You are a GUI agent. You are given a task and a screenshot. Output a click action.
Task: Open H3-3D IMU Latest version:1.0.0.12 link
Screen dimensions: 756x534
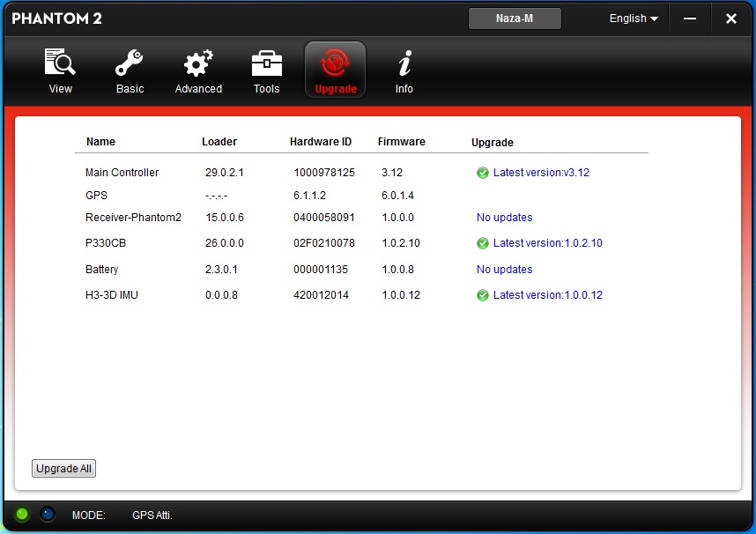coord(547,295)
